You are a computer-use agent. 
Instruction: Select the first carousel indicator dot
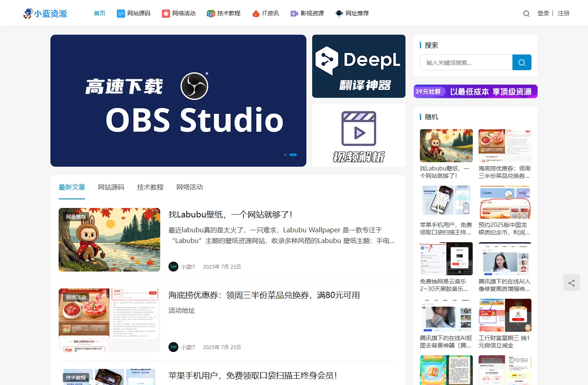(x=285, y=155)
